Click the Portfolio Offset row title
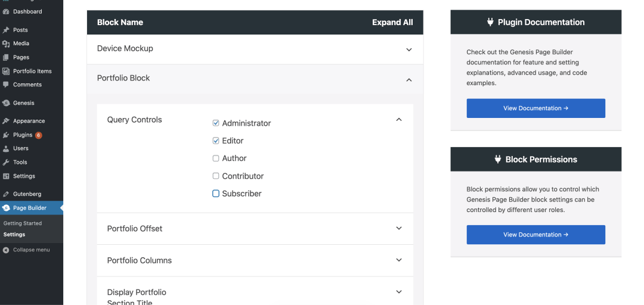This screenshot has height=305, width=644. click(135, 229)
